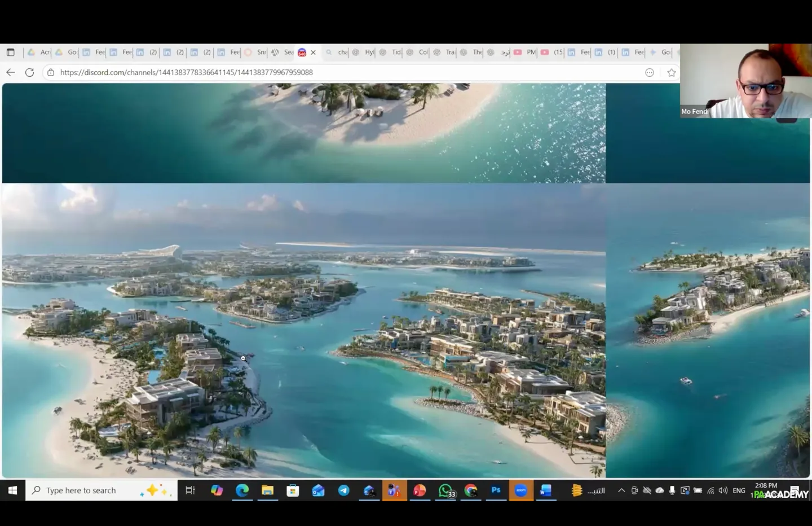Open the volume control in tray

(x=723, y=490)
